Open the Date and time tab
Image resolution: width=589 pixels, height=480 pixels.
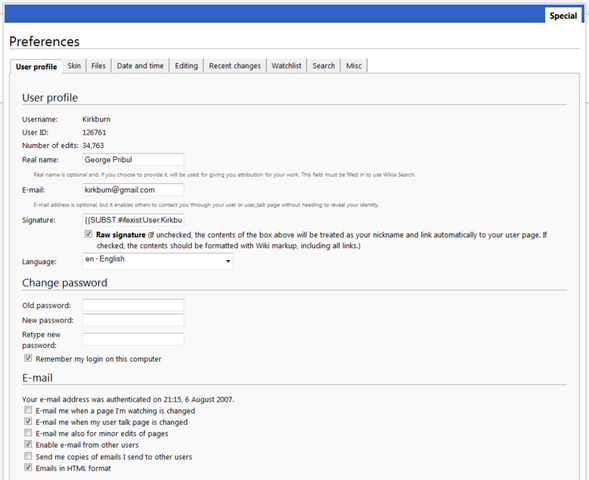click(x=140, y=66)
